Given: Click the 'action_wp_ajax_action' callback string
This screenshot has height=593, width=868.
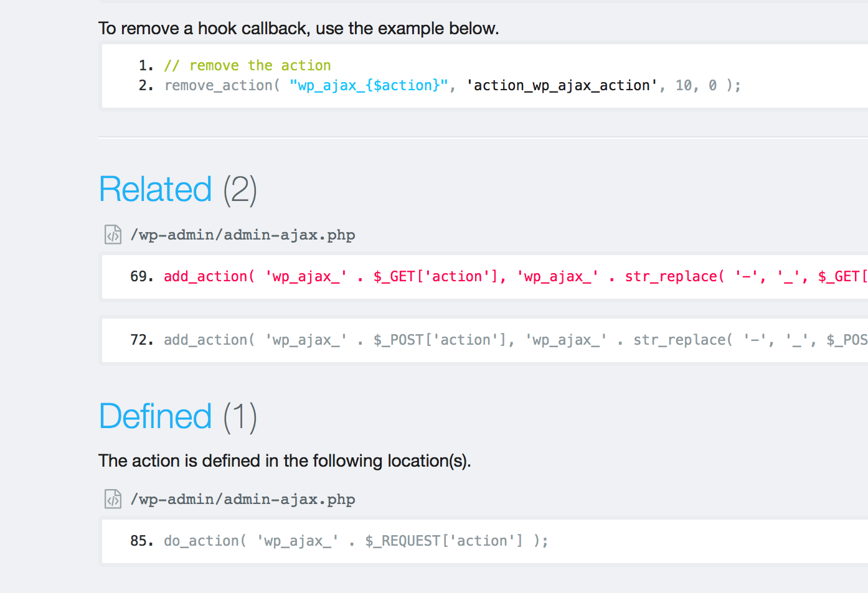Looking at the screenshot, I should point(561,85).
